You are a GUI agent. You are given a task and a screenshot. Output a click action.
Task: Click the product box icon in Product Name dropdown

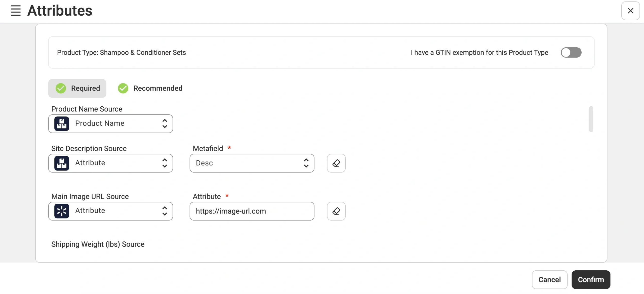point(62,123)
